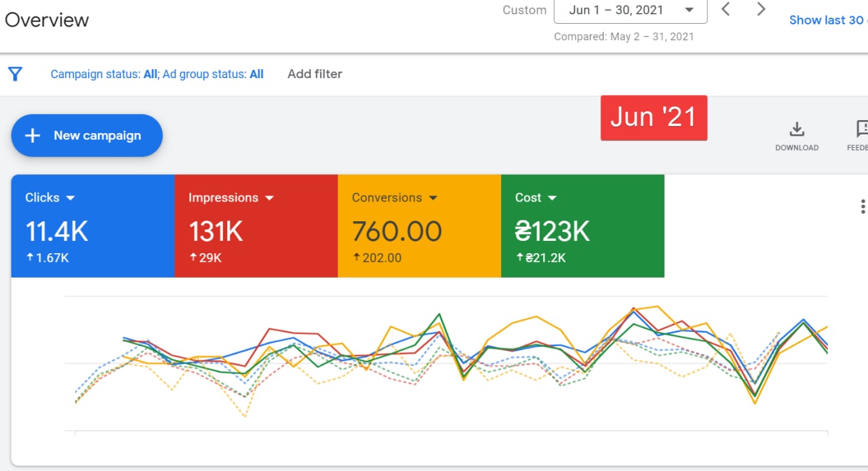Click Add filter
This screenshot has width=868, height=471.
click(x=314, y=74)
